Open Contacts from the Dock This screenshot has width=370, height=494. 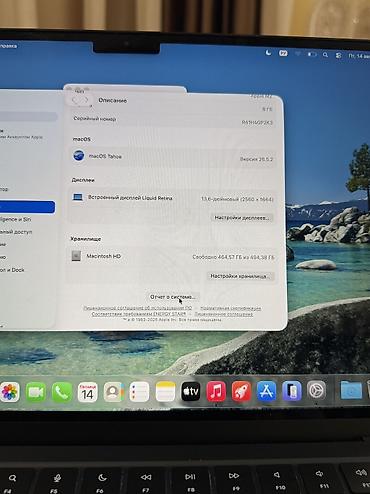click(113, 392)
